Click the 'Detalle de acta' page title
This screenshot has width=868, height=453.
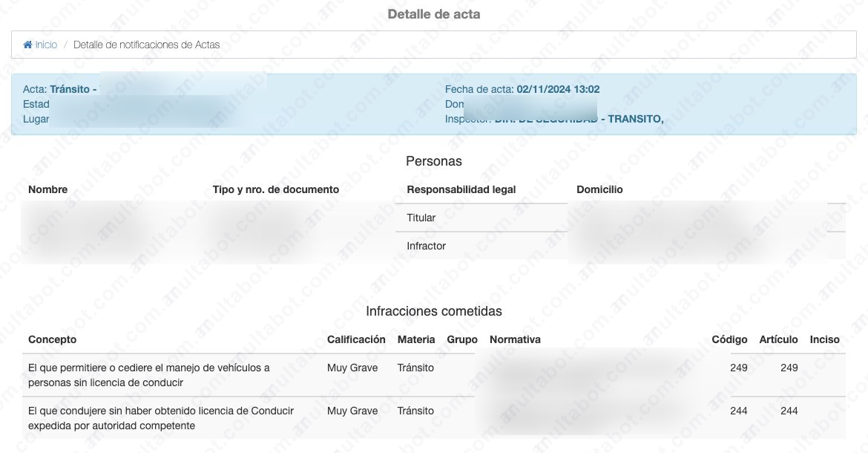(x=434, y=14)
